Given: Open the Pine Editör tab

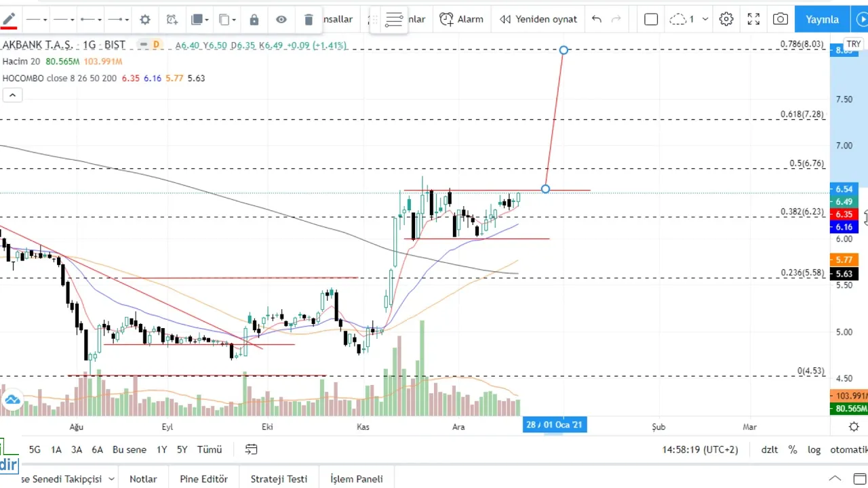Looking at the screenshot, I should coord(203,479).
